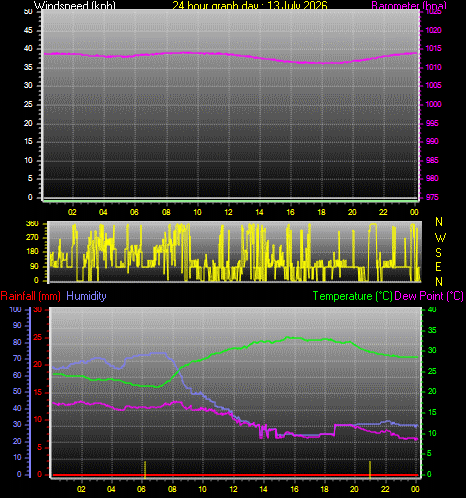
Task: Click hour 10 on the temperature chart time axis
Action: [202, 489]
